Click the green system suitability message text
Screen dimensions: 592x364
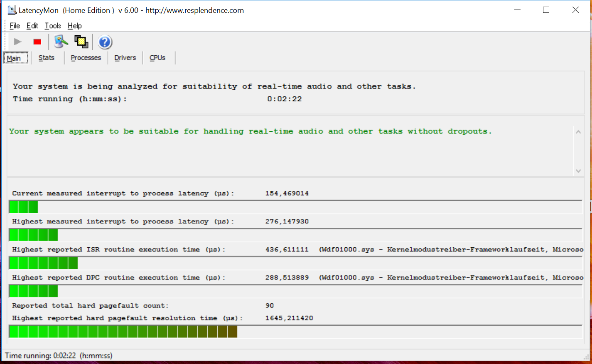[x=250, y=131]
